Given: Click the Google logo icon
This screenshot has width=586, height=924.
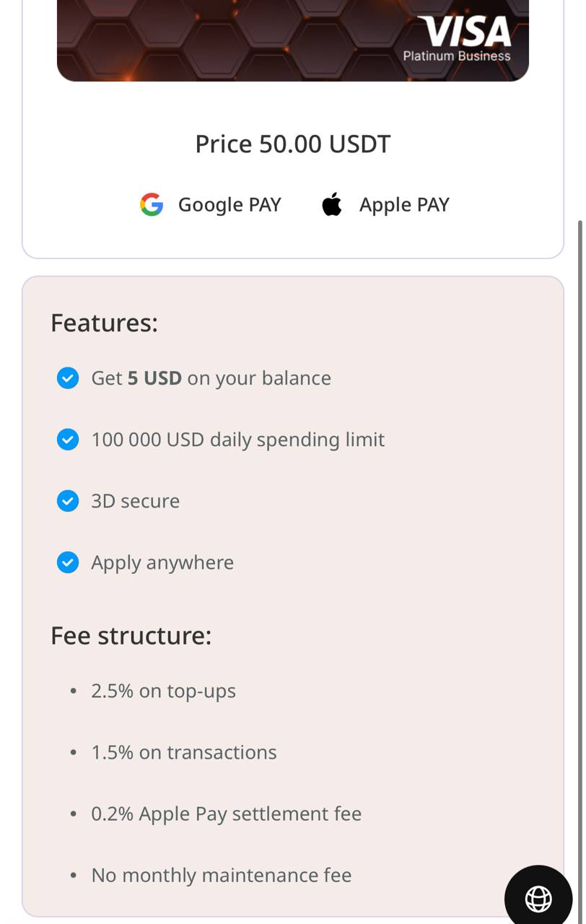Looking at the screenshot, I should 152,205.
